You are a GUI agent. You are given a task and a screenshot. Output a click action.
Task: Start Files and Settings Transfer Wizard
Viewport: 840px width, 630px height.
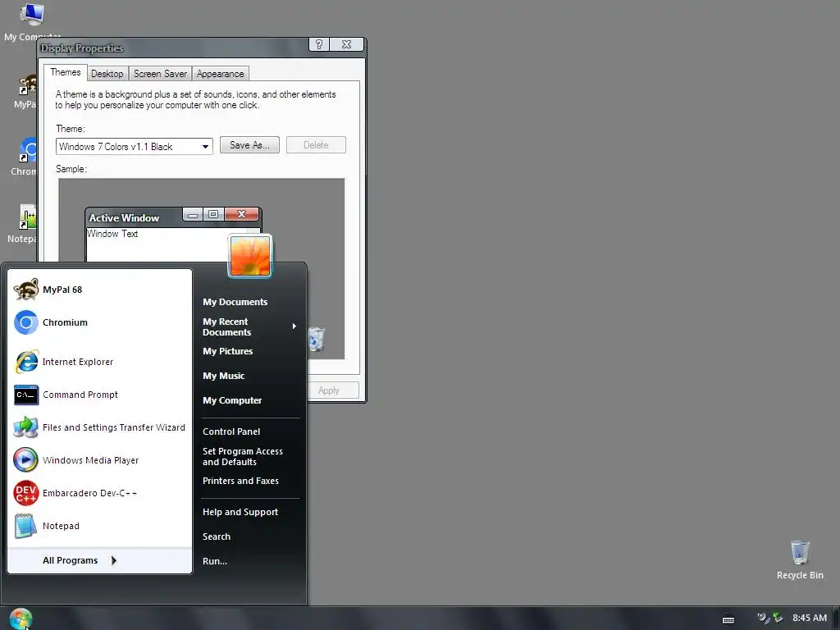(99, 427)
